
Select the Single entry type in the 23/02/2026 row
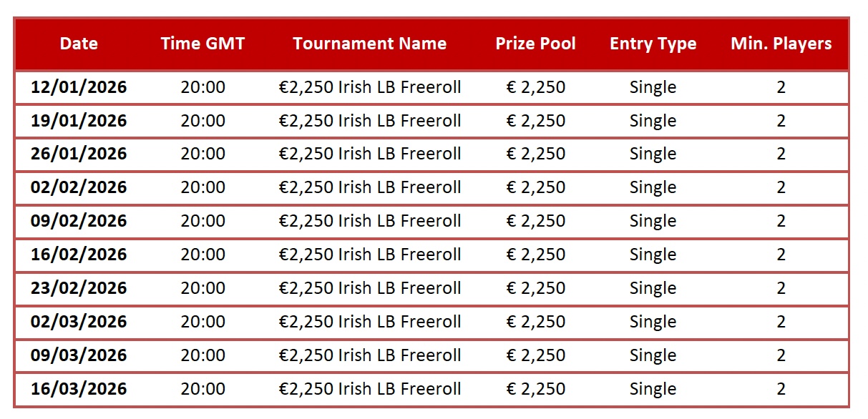[x=653, y=288]
